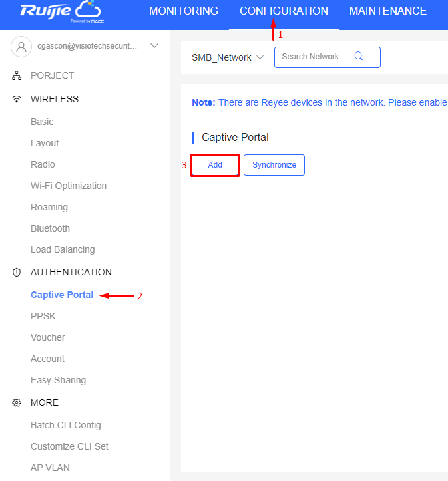Click the Search Network input field
The width and height of the screenshot is (448, 481).
tap(328, 57)
